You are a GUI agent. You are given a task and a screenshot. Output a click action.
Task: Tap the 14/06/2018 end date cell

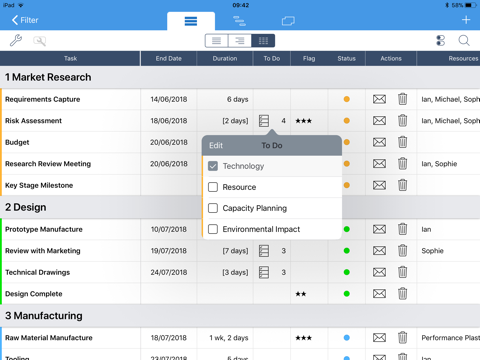click(169, 99)
